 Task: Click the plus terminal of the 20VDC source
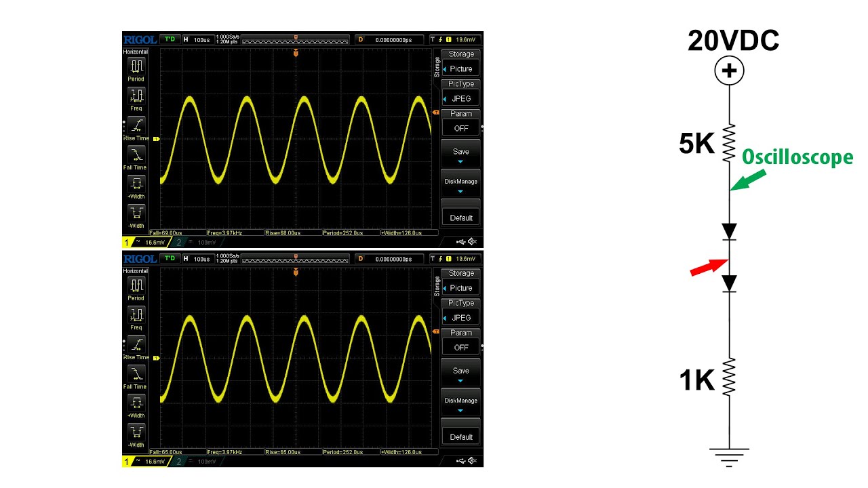pos(730,70)
